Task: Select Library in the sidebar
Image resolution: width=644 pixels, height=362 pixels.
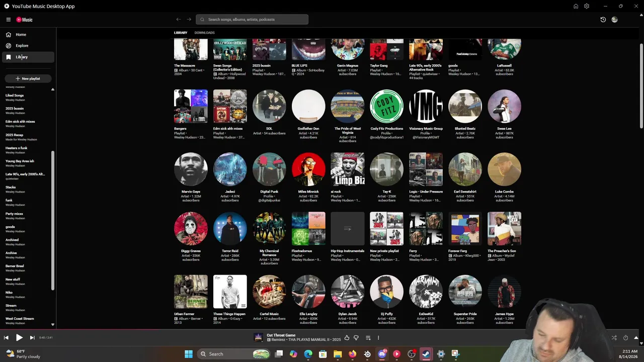Action: pyautogui.click(x=28, y=57)
